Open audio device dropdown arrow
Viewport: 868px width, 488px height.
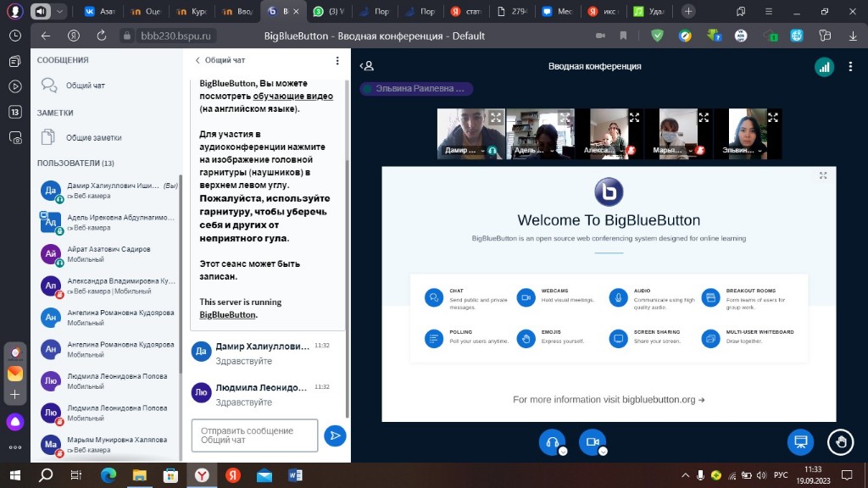coord(563,452)
